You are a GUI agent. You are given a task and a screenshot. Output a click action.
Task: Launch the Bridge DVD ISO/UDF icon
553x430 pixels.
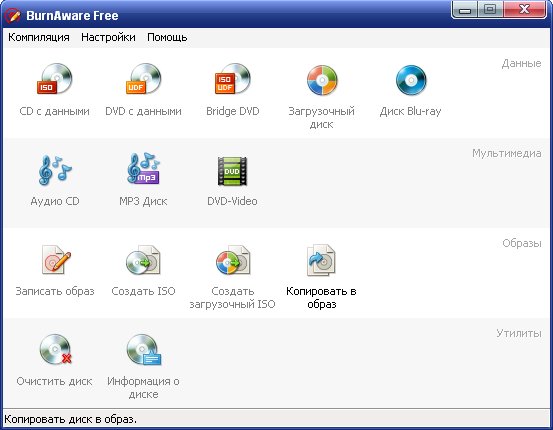(x=232, y=79)
